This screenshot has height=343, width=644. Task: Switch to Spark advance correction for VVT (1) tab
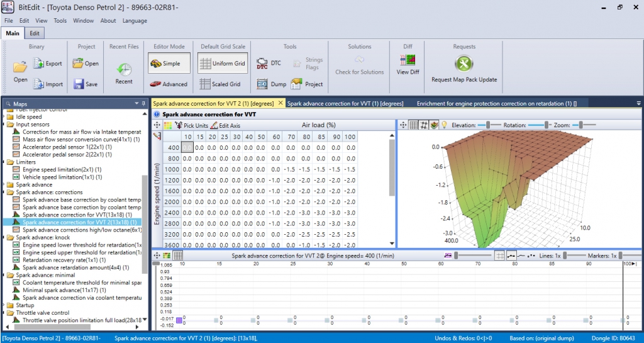tap(345, 103)
